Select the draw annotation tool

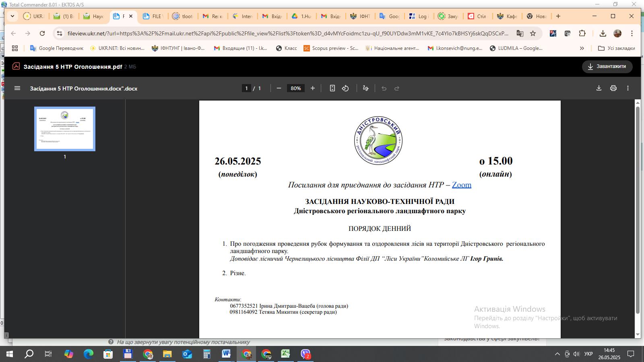click(x=365, y=88)
